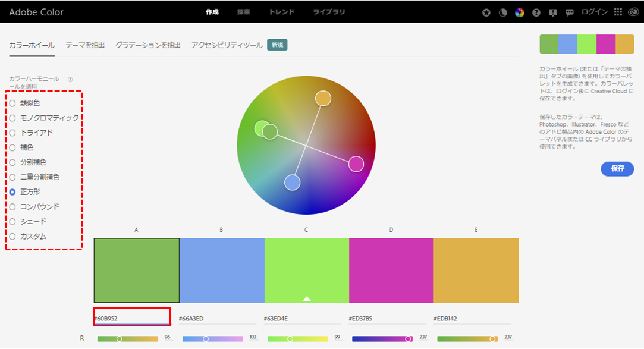644x349 pixels.
Task: Click the blue handle on color wheel
Action: (293, 183)
